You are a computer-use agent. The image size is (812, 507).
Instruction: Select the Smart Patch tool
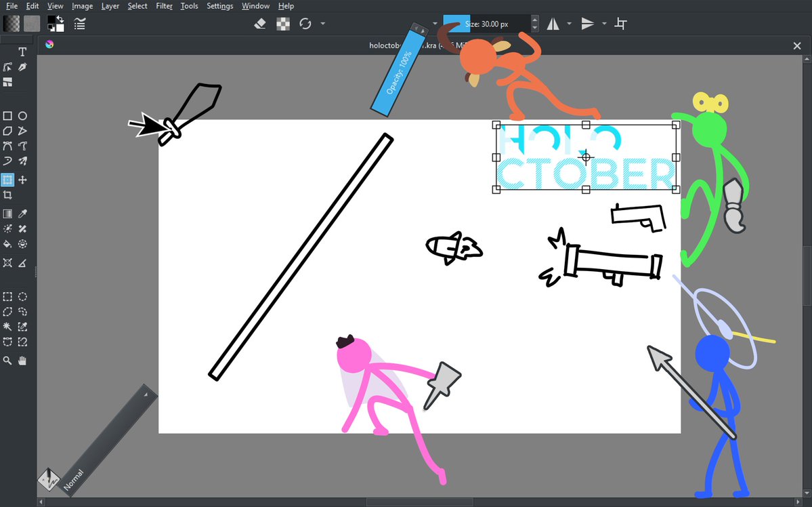22,228
